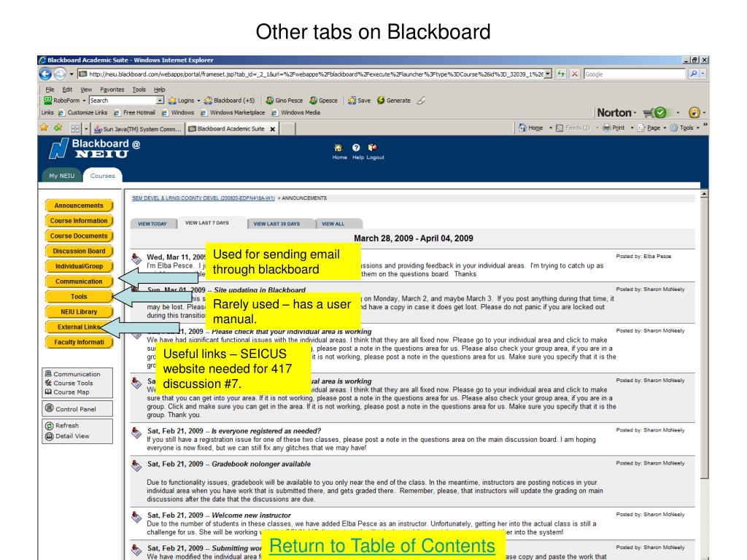This screenshot has width=747, height=560.
Task: Click the Refresh icon in the course menu
Action: pos(49,426)
